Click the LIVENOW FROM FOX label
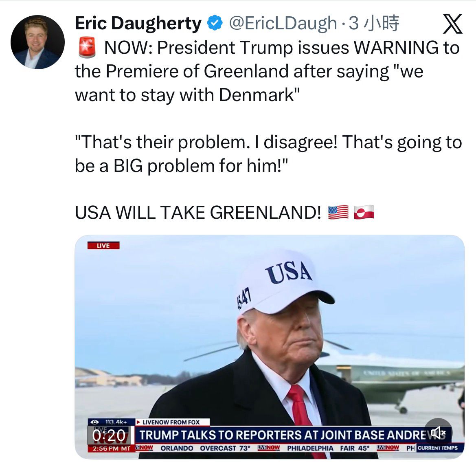476x462 pixels. click(x=171, y=422)
